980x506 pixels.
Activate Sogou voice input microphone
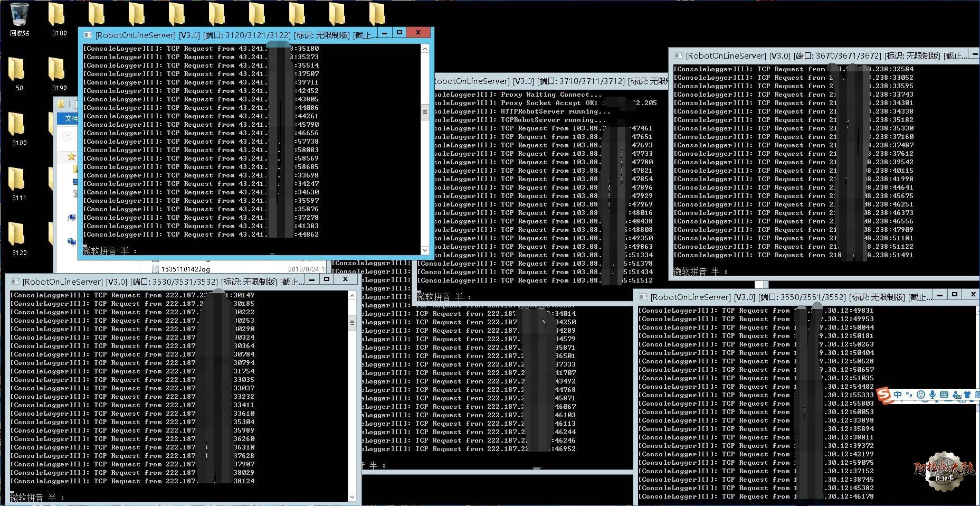click(x=933, y=395)
